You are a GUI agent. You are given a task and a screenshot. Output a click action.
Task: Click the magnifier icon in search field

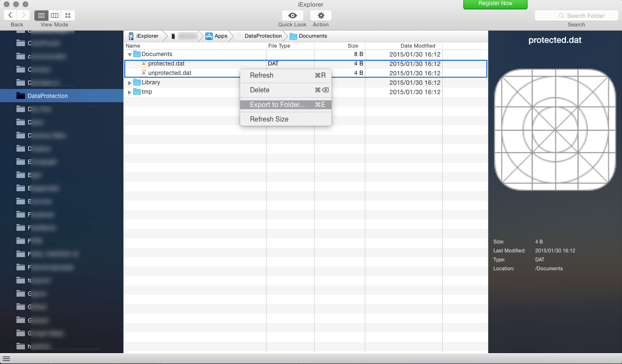click(x=562, y=16)
